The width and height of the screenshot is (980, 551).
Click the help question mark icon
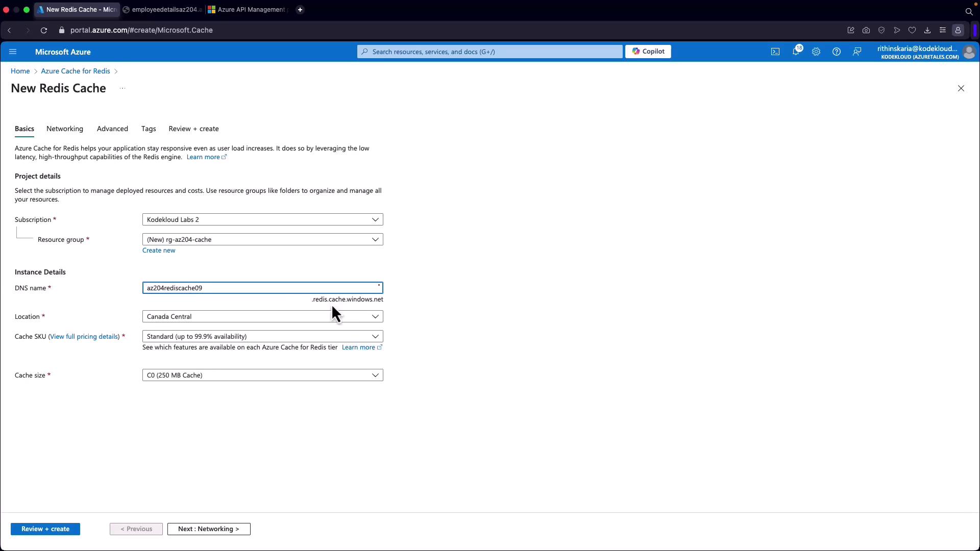(836, 52)
